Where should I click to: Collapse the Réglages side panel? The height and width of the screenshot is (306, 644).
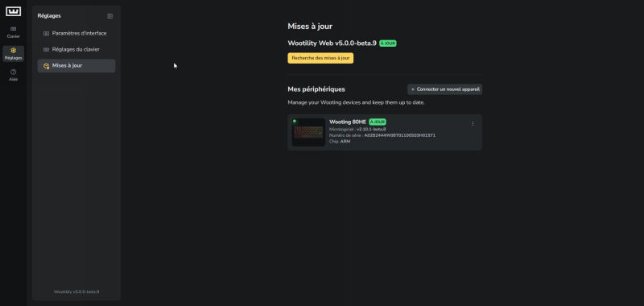coord(110,16)
